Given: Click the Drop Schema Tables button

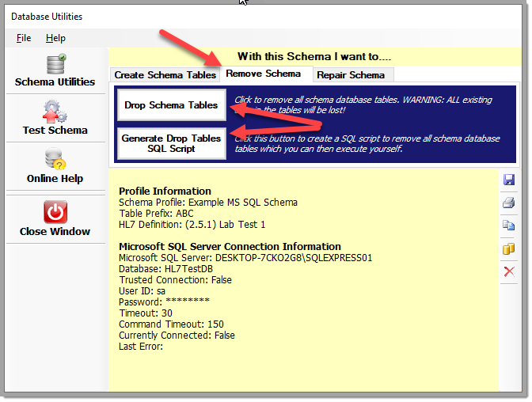Looking at the screenshot, I should 171,105.
